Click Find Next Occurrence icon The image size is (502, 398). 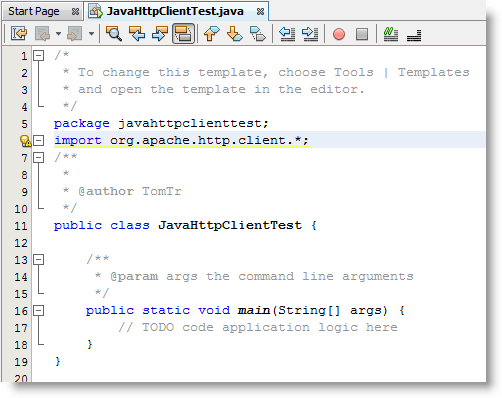click(160, 34)
